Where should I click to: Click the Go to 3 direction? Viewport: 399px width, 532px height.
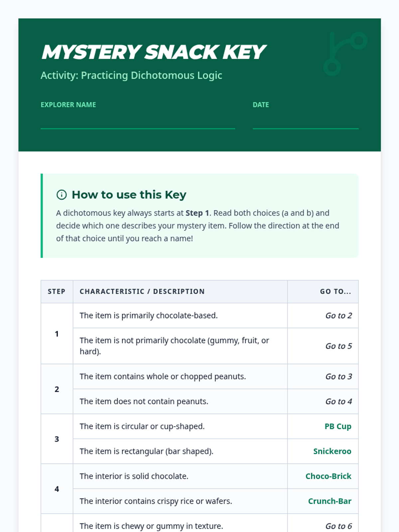pos(338,376)
